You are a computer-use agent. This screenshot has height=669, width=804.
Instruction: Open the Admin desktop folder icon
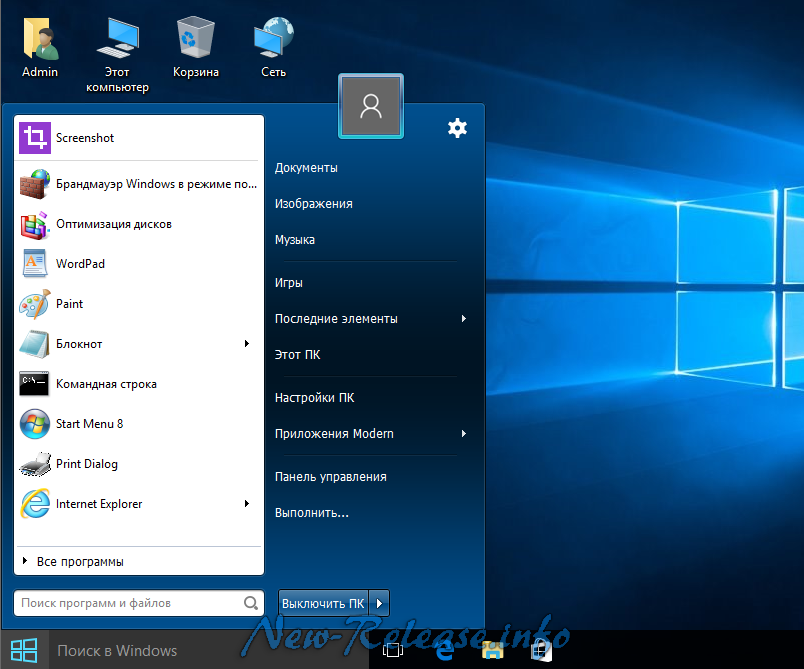[40, 40]
